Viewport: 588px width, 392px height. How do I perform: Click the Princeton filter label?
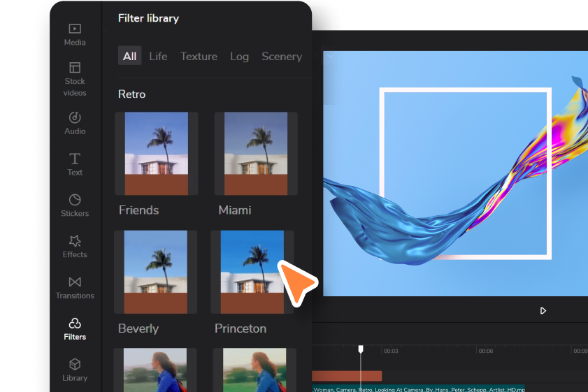tap(241, 328)
